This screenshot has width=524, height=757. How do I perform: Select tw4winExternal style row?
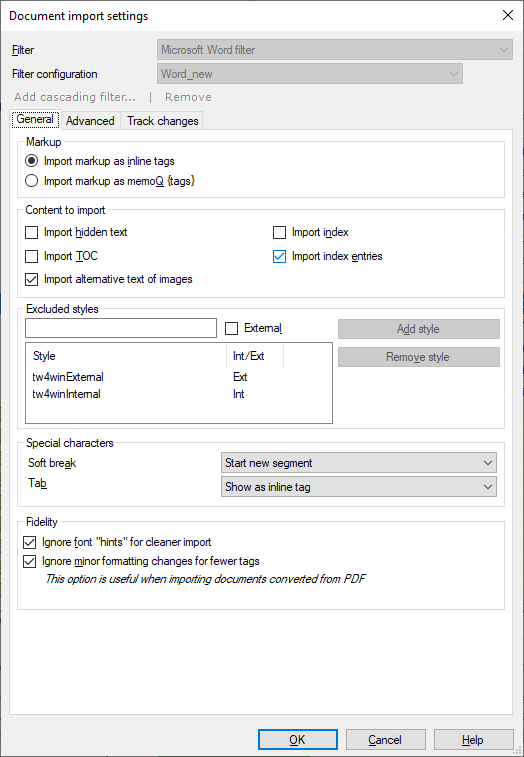point(179,377)
